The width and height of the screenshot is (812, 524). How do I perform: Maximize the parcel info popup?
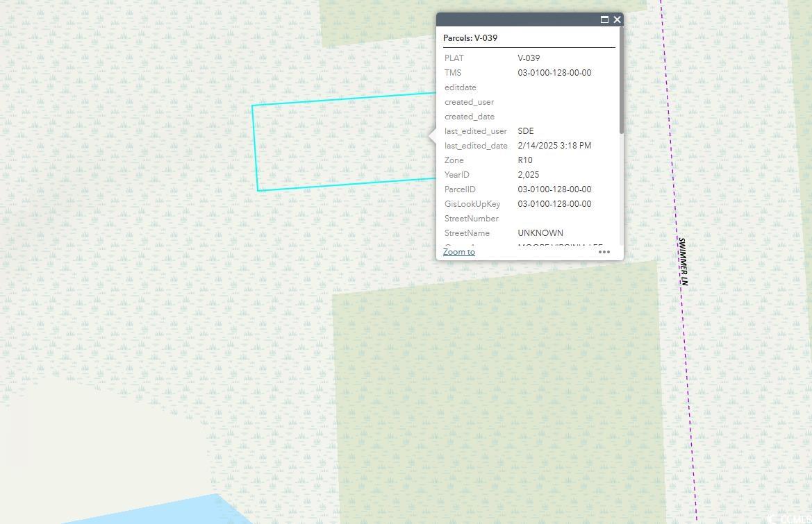pos(604,19)
